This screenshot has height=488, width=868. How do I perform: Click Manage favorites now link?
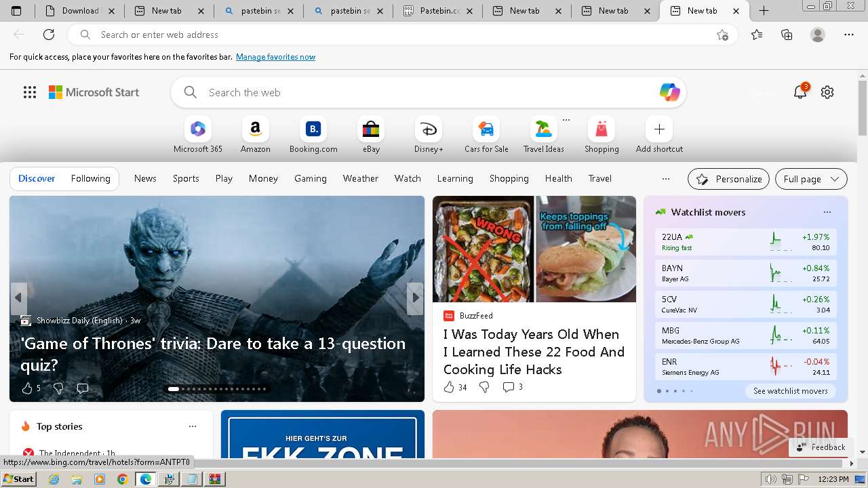275,57
